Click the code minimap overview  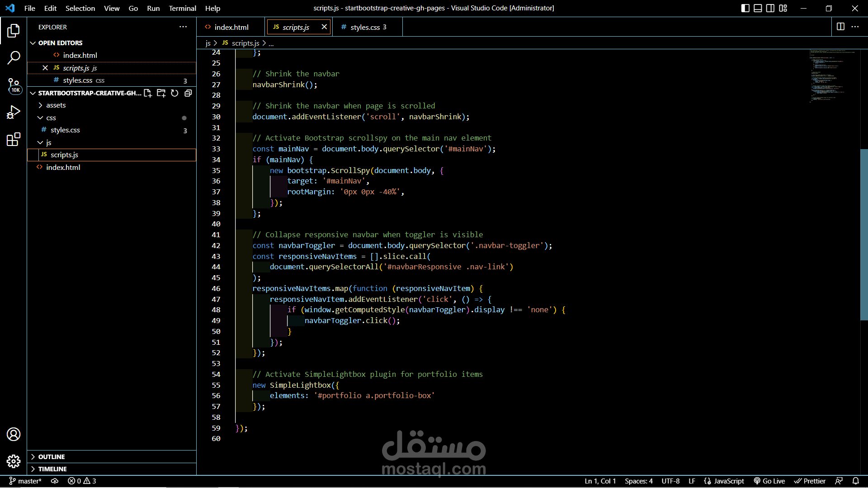[x=833, y=76]
